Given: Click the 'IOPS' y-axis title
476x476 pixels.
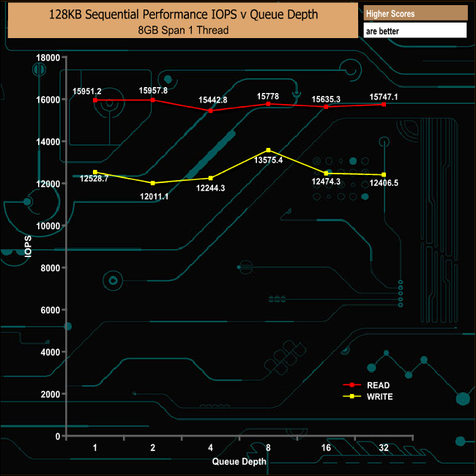Looking at the screenshot, I should (28, 247).
